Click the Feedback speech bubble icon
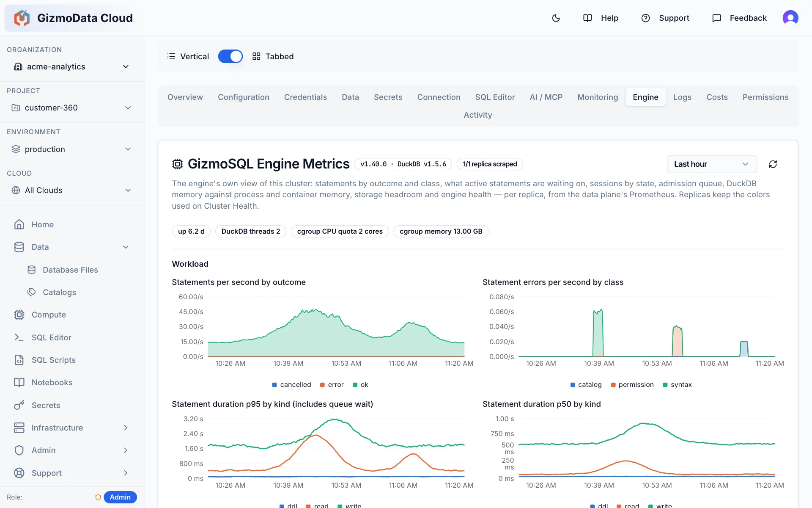 point(716,18)
